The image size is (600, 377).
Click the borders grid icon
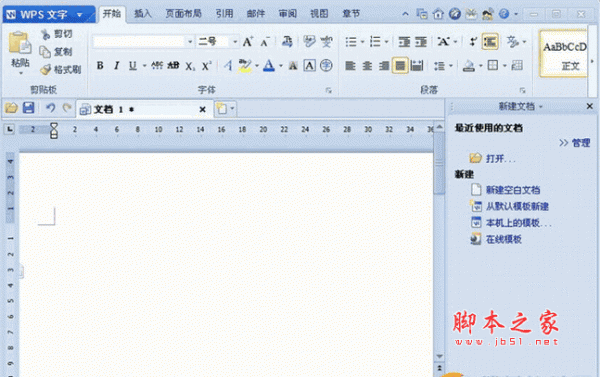click(493, 66)
